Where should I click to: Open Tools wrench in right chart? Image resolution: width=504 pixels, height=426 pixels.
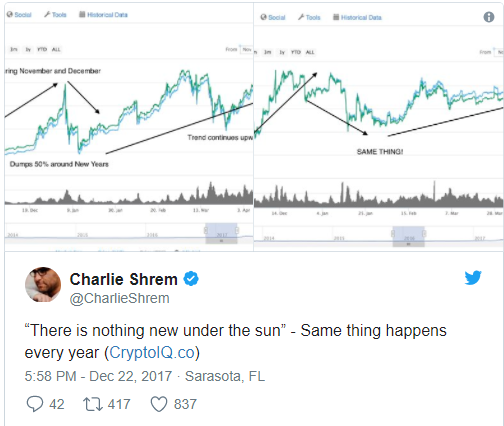(301, 17)
